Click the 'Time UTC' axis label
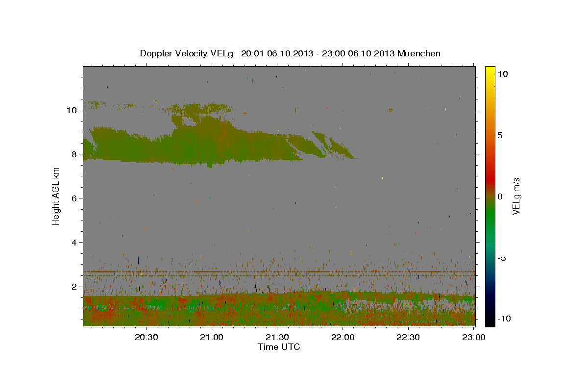588x392 pixels. point(279,347)
